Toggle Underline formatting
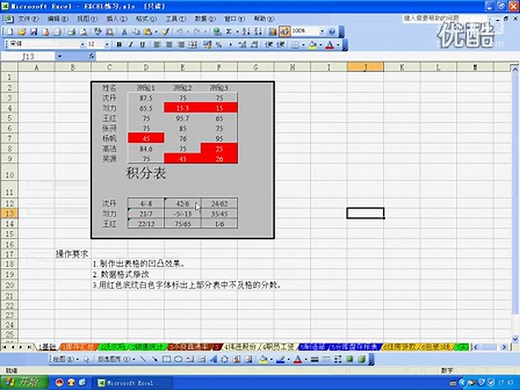The width and height of the screenshot is (520, 390). point(142,44)
